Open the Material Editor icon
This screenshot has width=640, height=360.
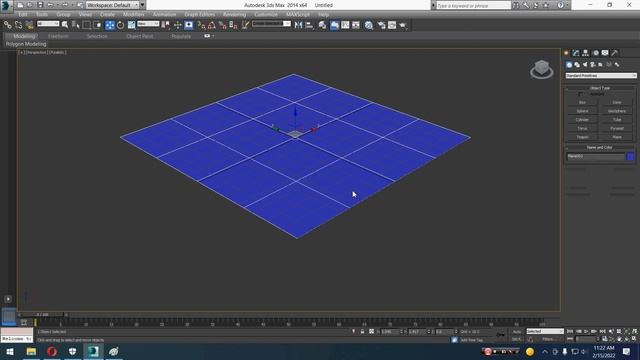click(369, 25)
